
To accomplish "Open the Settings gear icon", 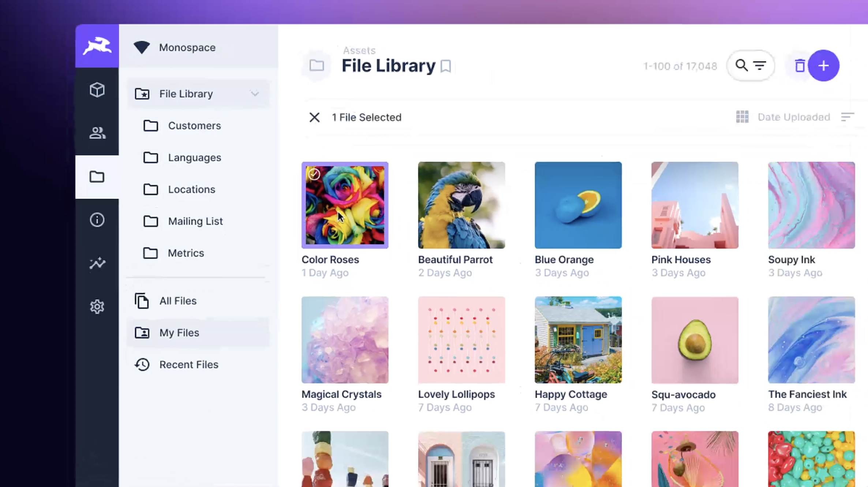I will 97,306.
